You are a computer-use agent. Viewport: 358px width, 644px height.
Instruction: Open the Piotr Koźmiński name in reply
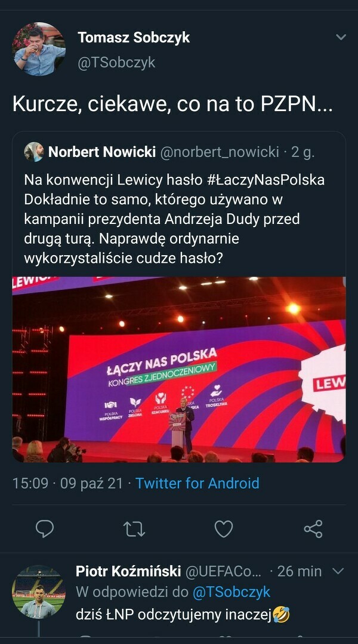pyautogui.click(x=128, y=571)
